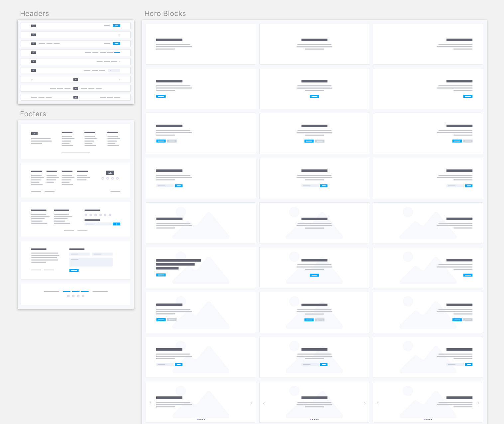Click the centered logo in the last header row
504x424 pixels.
[76, 97]
